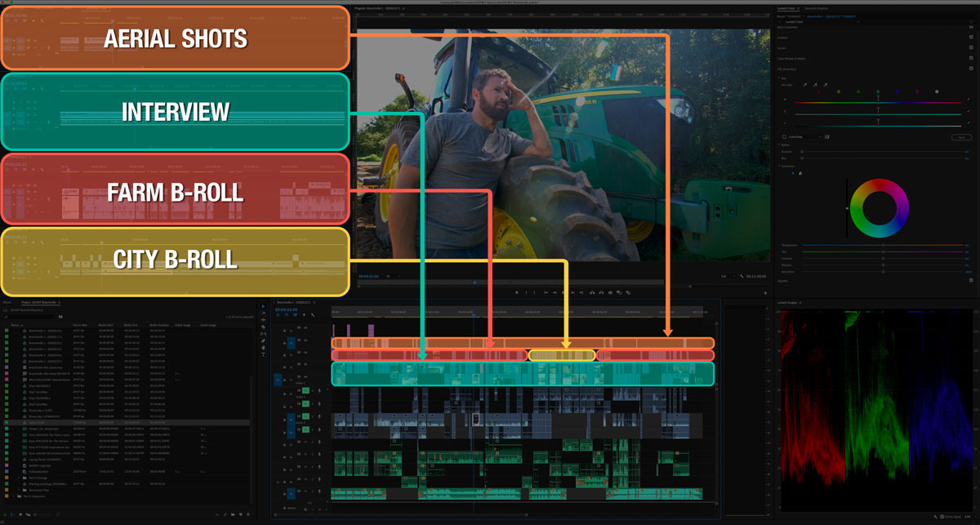Select the Project: 201907 Branchville tab
The width and height of the screenshot is (980, 525).
tap(38, 302)
